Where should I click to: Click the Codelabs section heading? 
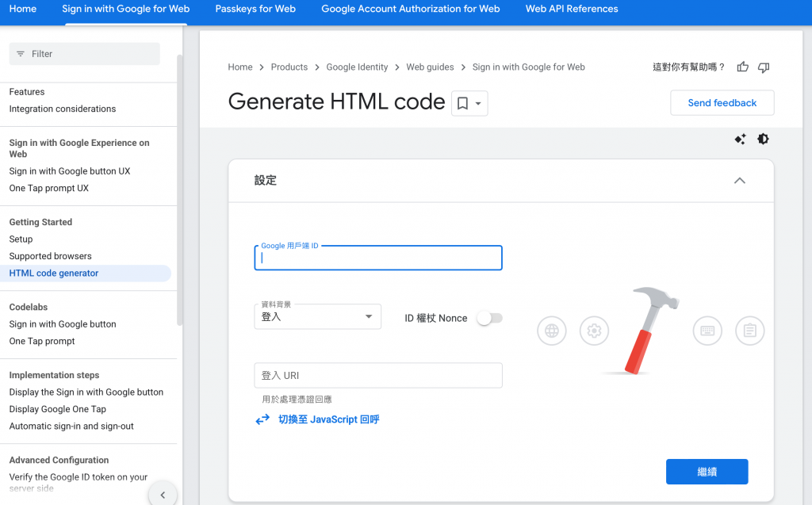(28, 307)
